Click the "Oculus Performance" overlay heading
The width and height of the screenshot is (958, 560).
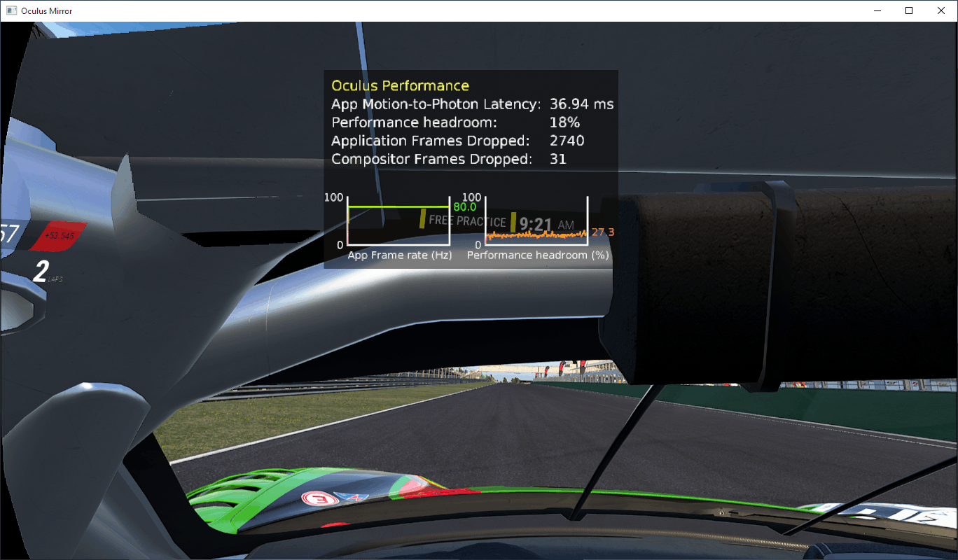[400, 85]
